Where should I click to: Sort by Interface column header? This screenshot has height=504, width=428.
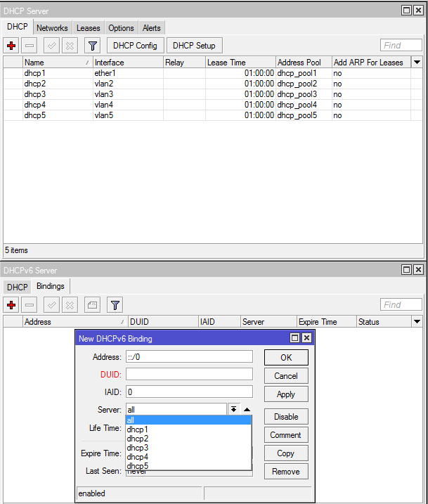pos(128,63)
